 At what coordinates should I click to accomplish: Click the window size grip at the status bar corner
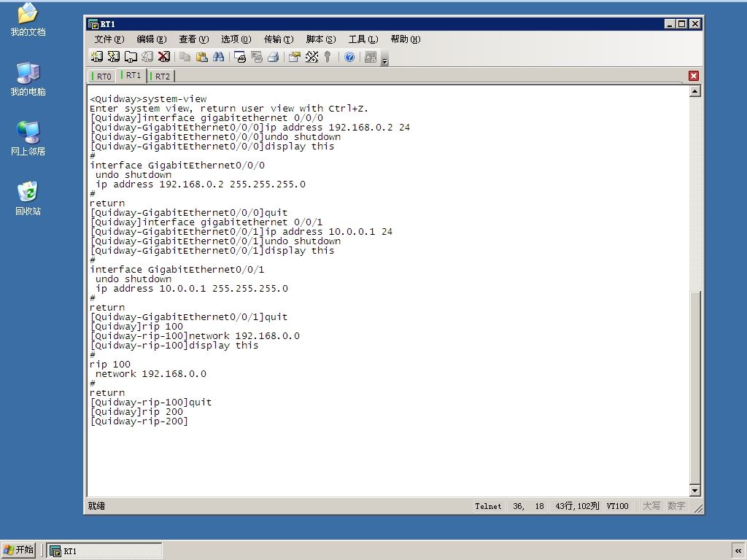point(698,508)
